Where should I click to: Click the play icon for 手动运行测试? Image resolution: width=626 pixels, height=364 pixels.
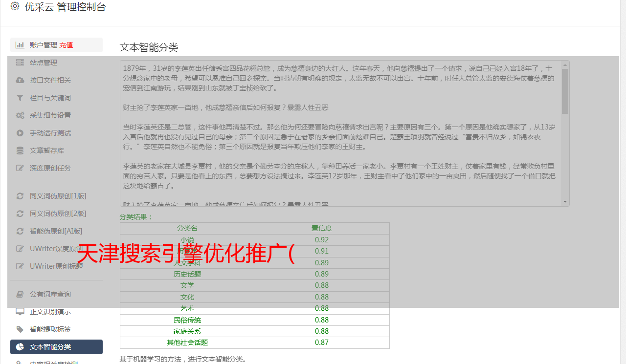(20, 133)
